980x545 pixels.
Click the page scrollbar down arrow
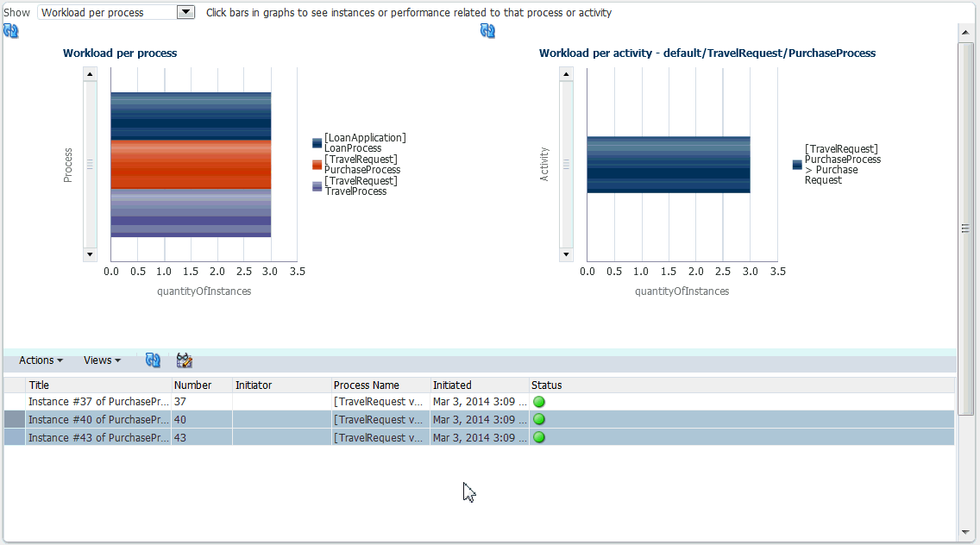point(965,533)
